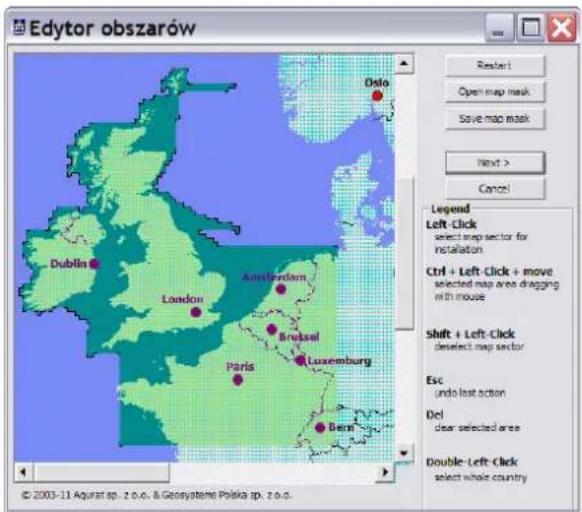Click the Paris label on the map
This screenshot has width=582, height=512.
pyautogui.click(x=240, y=367)
